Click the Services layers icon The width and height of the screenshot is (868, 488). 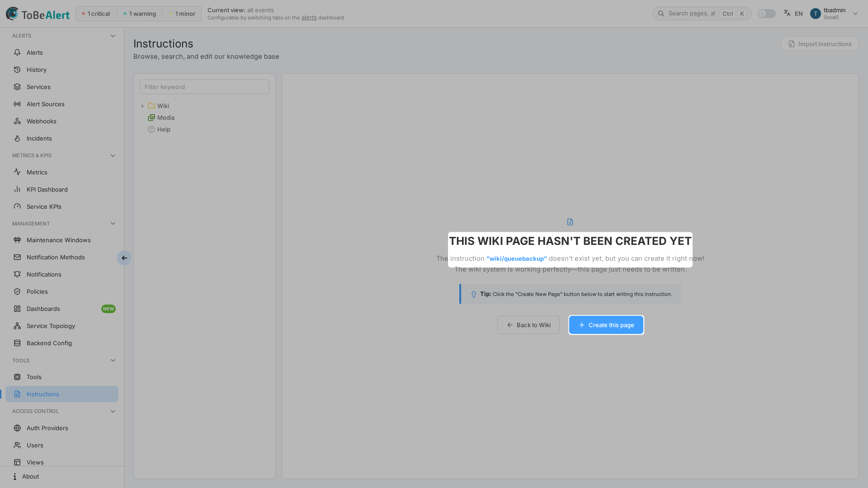[17, 87]
